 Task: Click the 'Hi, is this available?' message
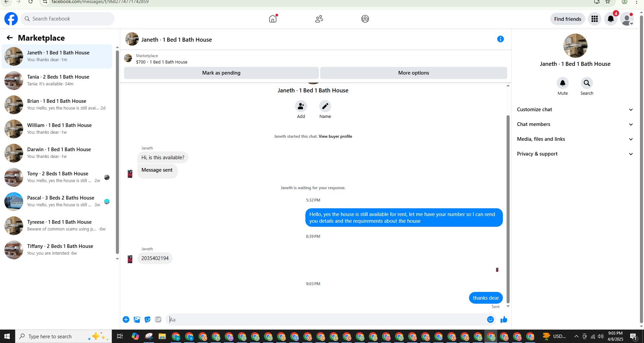pyautogui.click(x=163, y=158)
